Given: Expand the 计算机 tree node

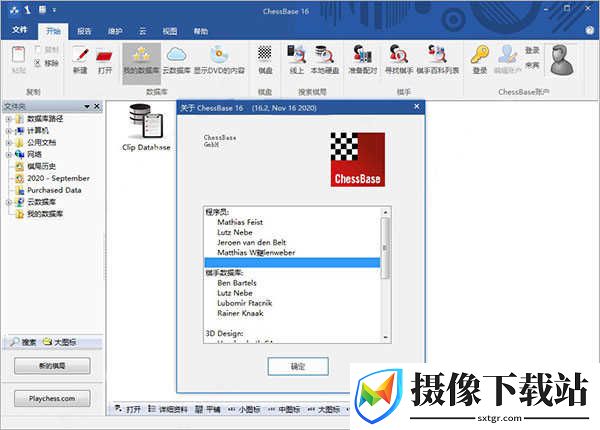Looking at the screenshot, I should point(9,131).
